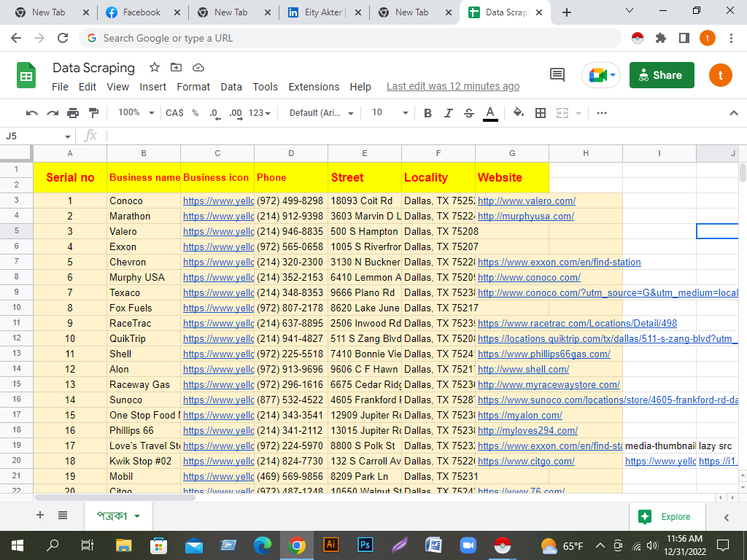The image size is (747, 560).
Task: Hide the menus with the collapse chevron
Action: (x=734, y=113)
